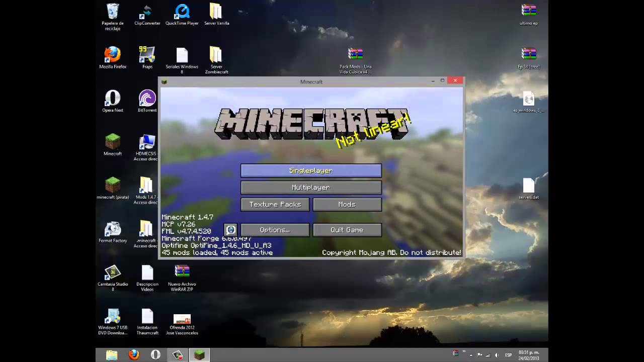
Task: Open the Texture Packs screen
Action: click(275, 205)
